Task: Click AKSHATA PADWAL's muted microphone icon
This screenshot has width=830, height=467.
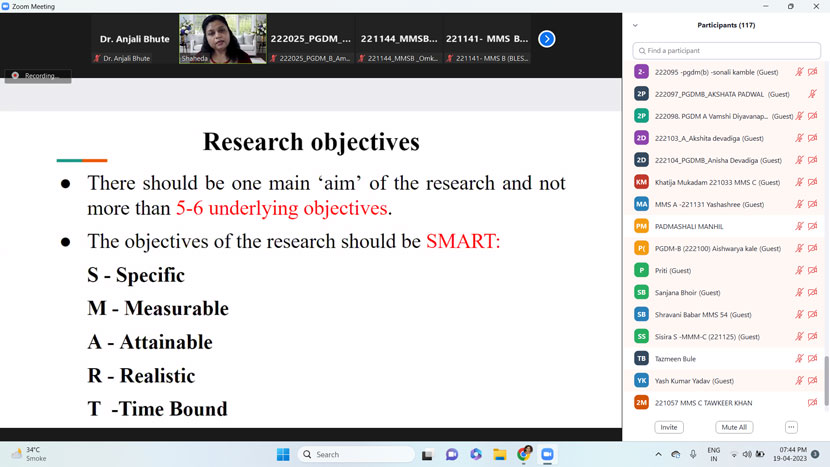Action: (x=812, y=94)
